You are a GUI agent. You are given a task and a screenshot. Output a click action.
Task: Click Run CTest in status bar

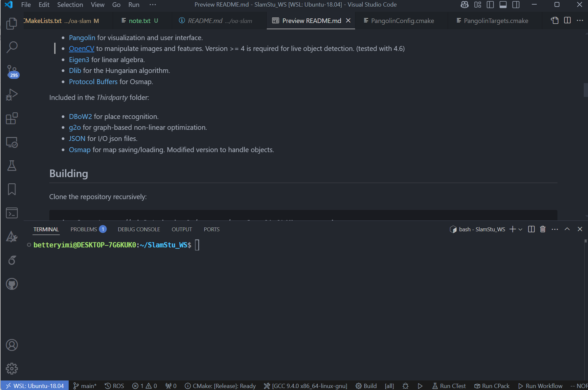coord(449,386)
